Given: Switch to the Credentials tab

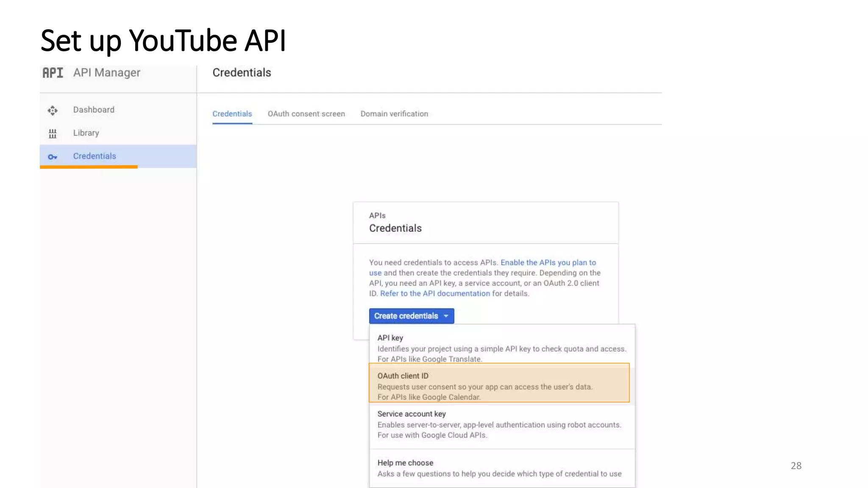Looking at the screenshot, I should tap(232, 114).
